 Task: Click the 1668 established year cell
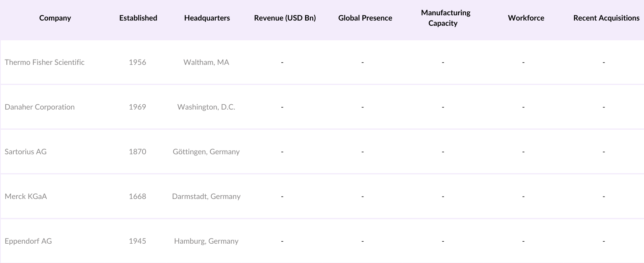(x=137, y=197)
